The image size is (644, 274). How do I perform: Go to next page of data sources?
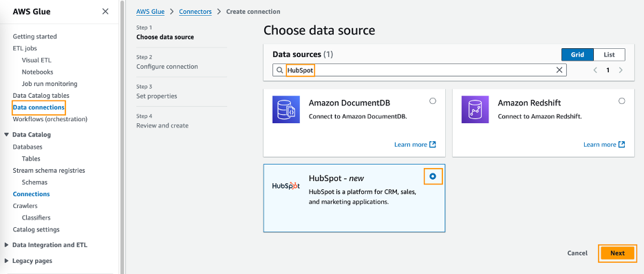[621, 70]
